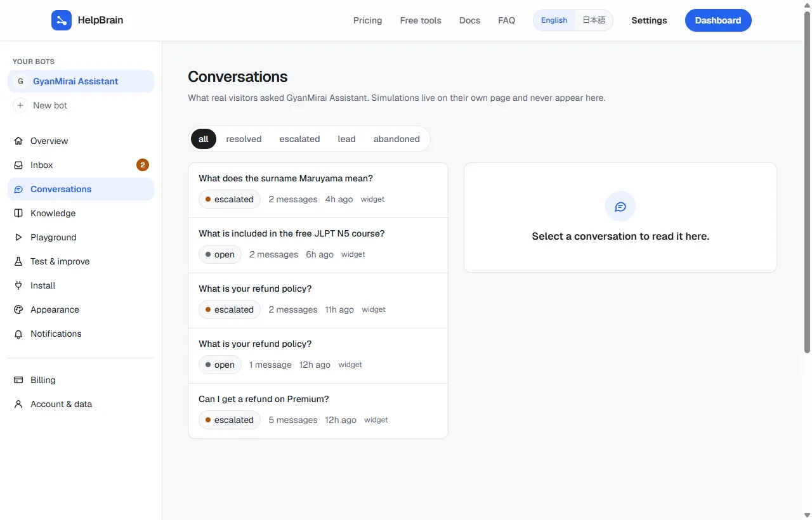The width and height of the screenshot is (812, 520).
Task: Open Free tools page
Action: (x=421, y=20)
